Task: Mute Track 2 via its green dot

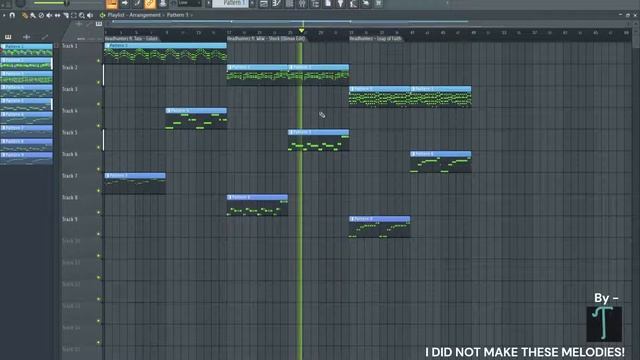Action: click(x=98, y=82)
